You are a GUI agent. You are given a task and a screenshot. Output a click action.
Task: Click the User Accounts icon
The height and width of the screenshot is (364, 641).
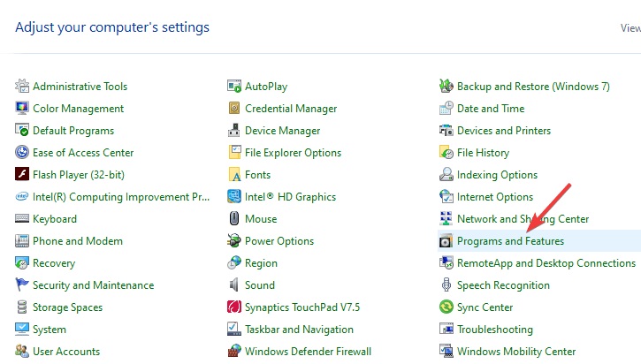coord(22,351)
